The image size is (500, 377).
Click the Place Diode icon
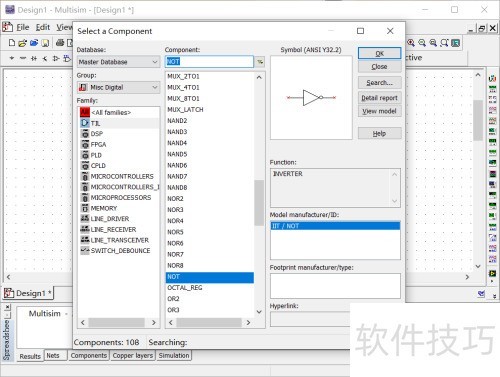point(34,58)
